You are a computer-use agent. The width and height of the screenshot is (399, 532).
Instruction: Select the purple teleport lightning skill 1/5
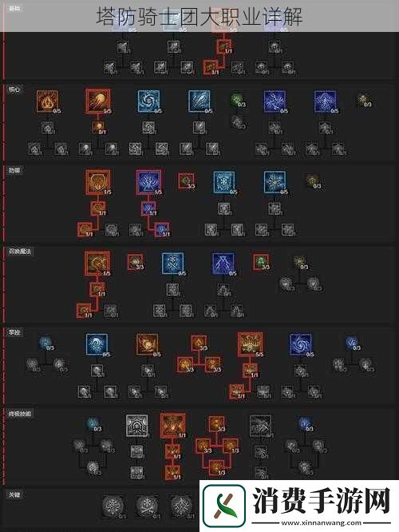148,182
